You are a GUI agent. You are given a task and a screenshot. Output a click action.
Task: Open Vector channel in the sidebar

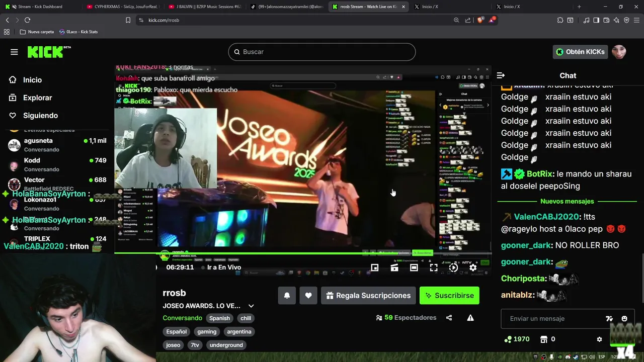coord(57,184)
